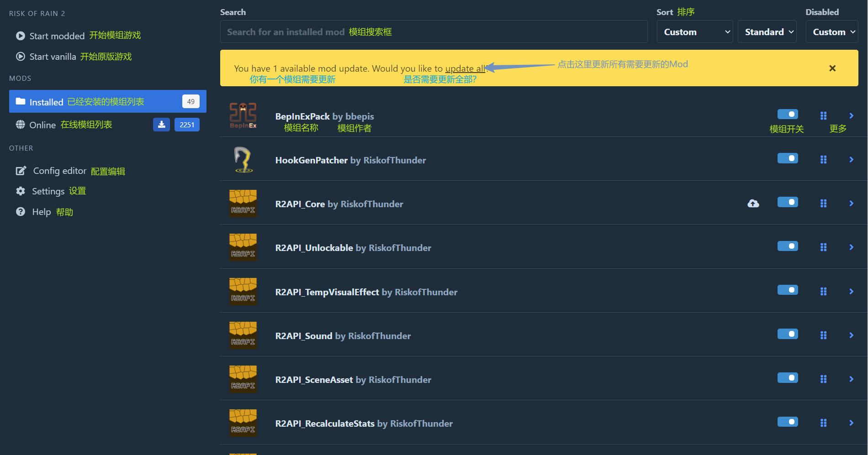Click grid handle icon on HookGenPatcher row
The image size is (868, 455).
823,159
